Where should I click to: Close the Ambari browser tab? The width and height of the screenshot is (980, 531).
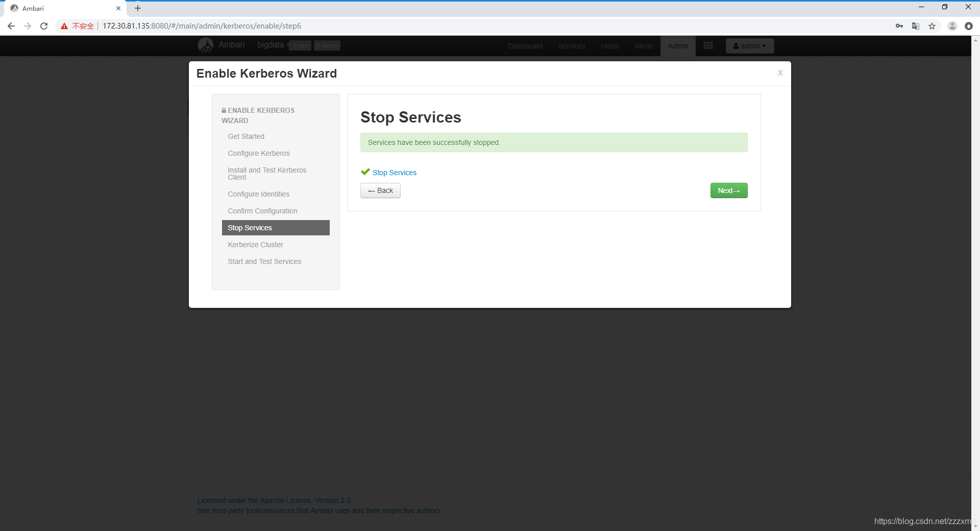[118, 8]
